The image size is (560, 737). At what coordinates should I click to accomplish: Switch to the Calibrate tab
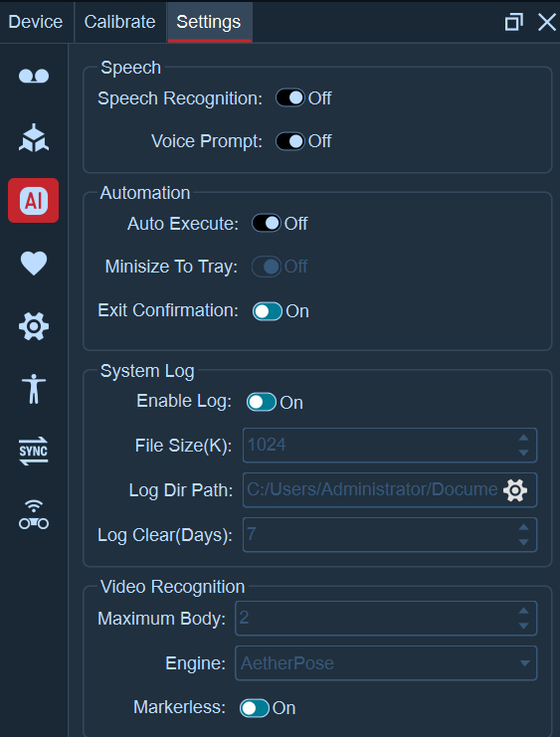tap(120, 22)
